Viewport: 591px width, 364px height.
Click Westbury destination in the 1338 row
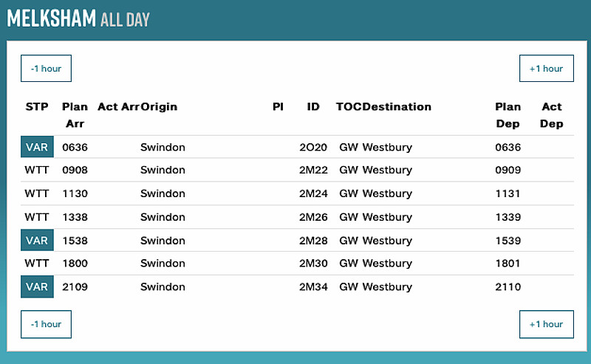(x=387, y=217)
